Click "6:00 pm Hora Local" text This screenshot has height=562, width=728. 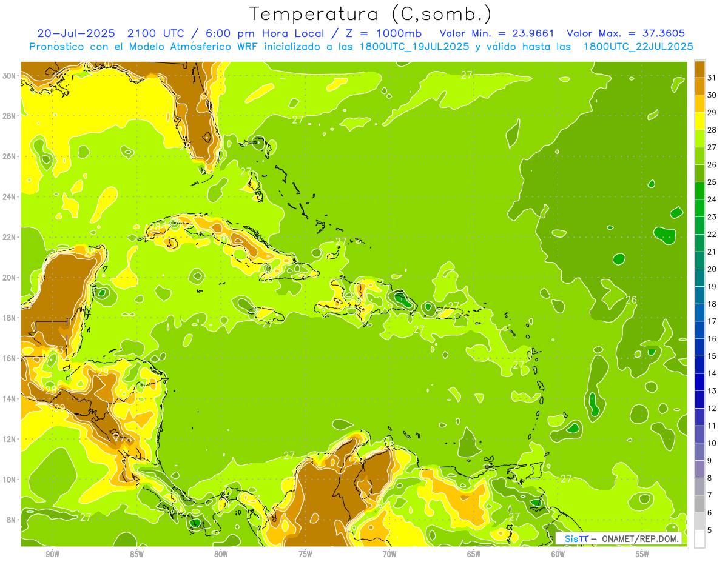(x=265, y=33)
